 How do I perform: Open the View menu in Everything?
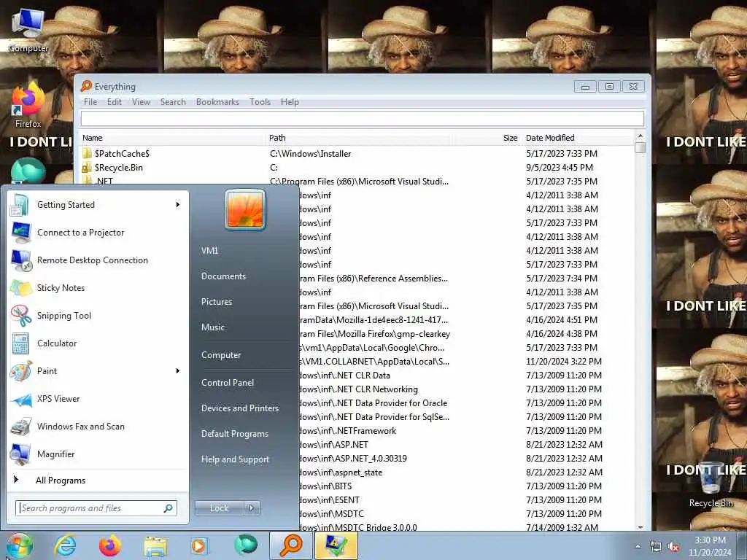pyautogui.click(x=141, y=102)
